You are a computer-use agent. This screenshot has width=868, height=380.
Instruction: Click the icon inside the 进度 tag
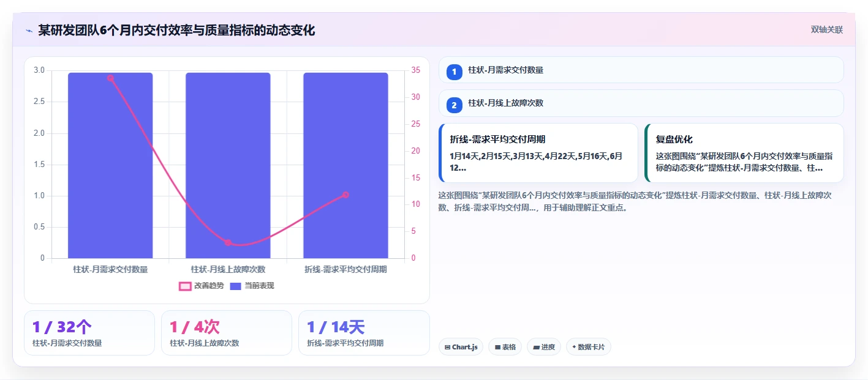click(x=537, y=348)
